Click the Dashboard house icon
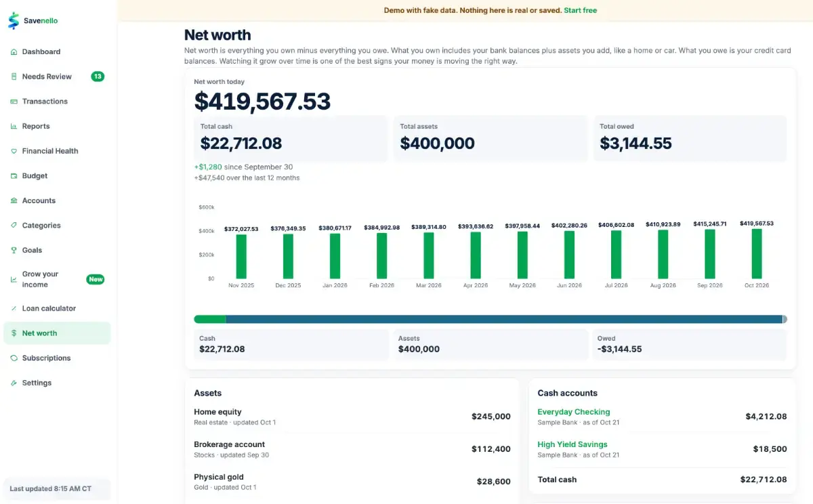Image resolution: width=813 pixels, height=504 pixels. click(x=14, y=52)
